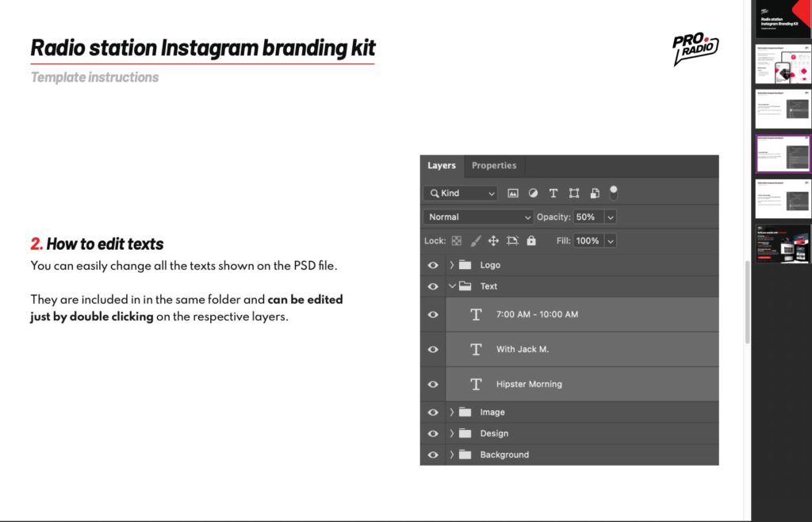This screenshot has width=812, height=522.
Task: Toggle visibility of the Hipster Morning layer
Action: click(433, 384)
